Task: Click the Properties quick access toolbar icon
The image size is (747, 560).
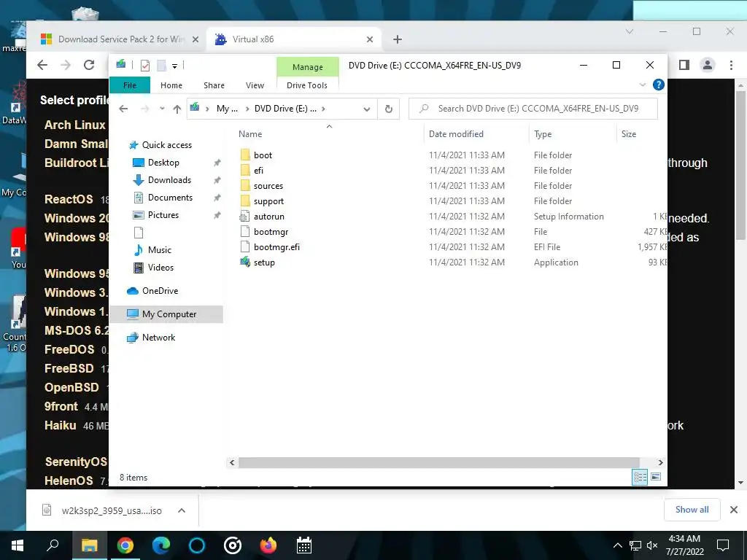Action: (145, 65)
